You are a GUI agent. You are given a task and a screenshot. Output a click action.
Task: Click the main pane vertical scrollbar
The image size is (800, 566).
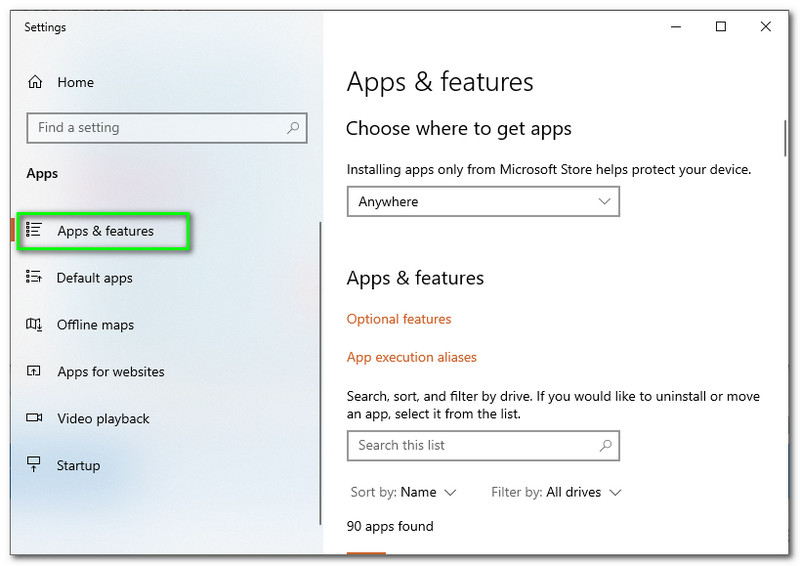785,138
